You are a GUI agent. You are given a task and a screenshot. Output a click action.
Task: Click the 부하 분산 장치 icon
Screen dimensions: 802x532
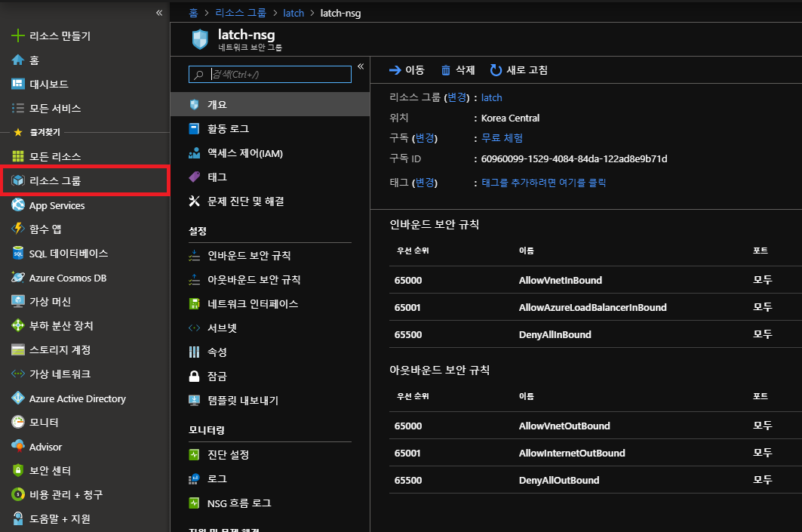pyautogui.click(x=18, y=325)
